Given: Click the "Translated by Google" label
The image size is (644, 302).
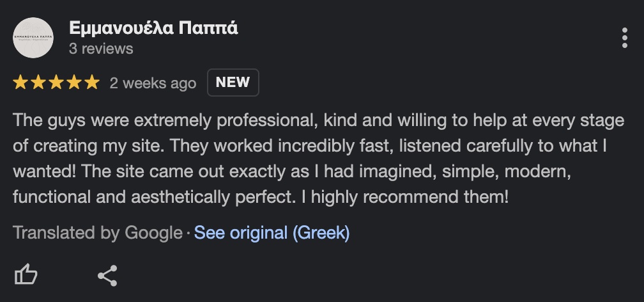Looking at the screenshot, I should pos(98,233).
